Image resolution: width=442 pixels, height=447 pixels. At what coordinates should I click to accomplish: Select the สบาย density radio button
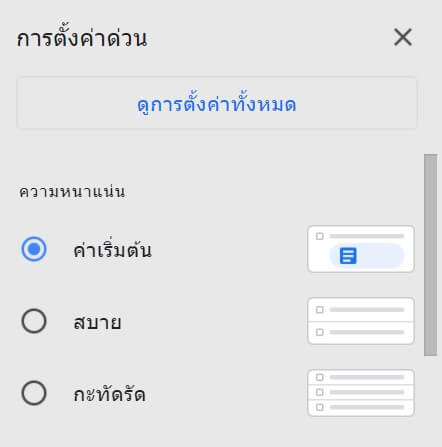[x=34, y=321]
